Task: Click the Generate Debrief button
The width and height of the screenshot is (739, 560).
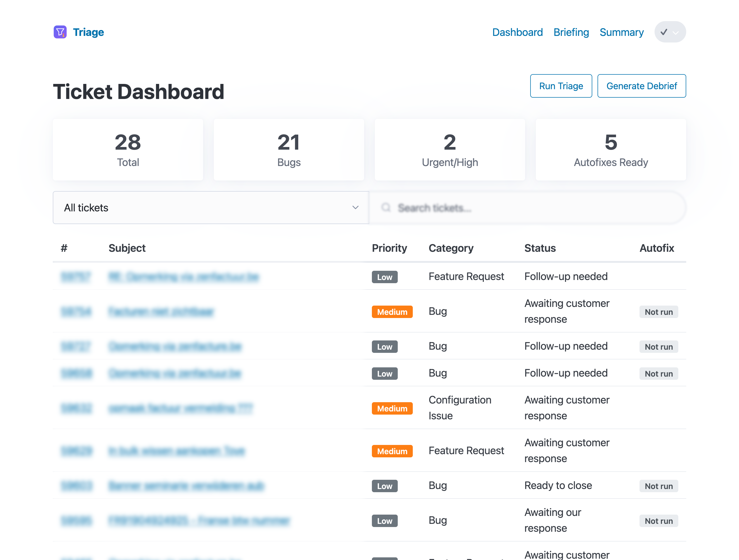Action: click(641, 86)
